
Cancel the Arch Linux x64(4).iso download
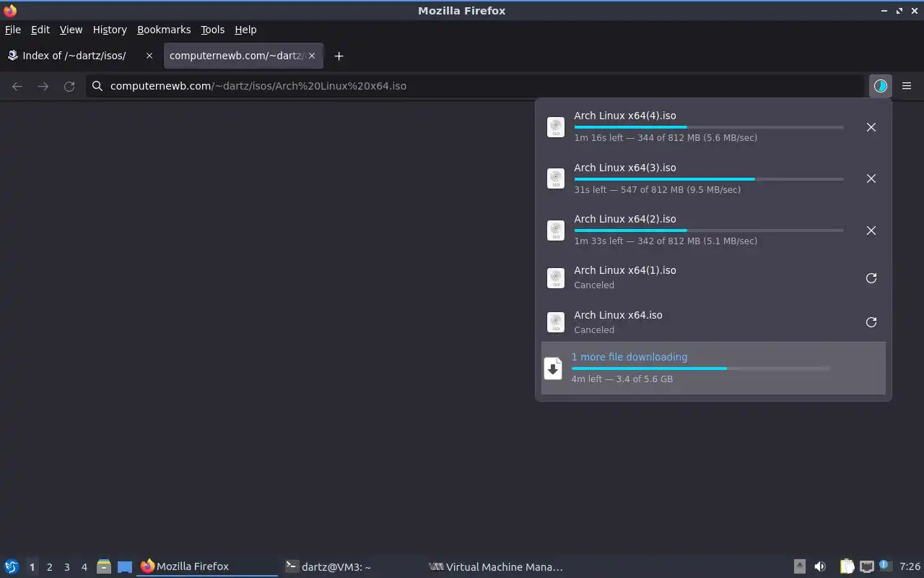(871, 127)
